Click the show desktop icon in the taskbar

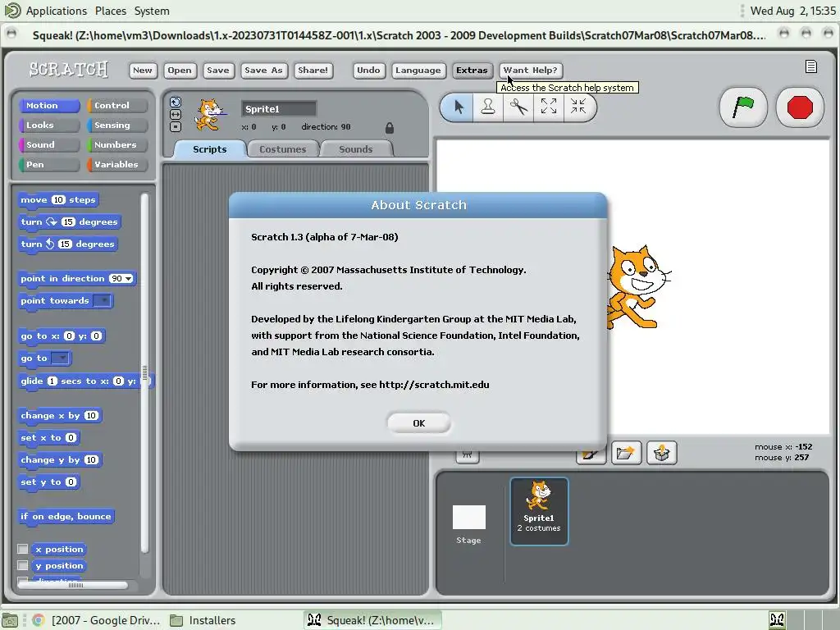[10, 620]
